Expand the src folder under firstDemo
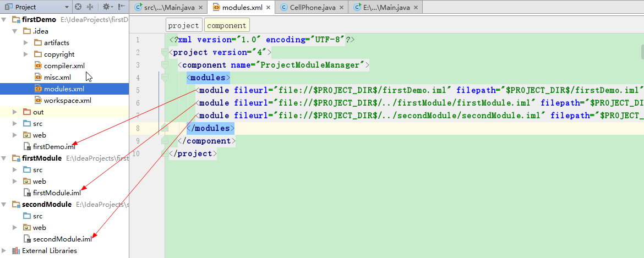Image resolution: width=644 pixels, height=258 pixels. (15, 123)
